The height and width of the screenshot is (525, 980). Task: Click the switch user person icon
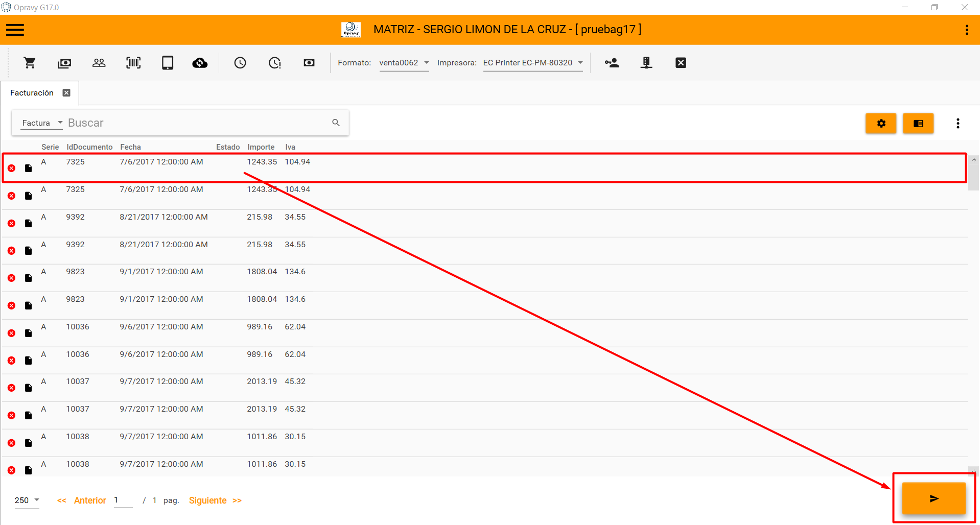point(612,63)
